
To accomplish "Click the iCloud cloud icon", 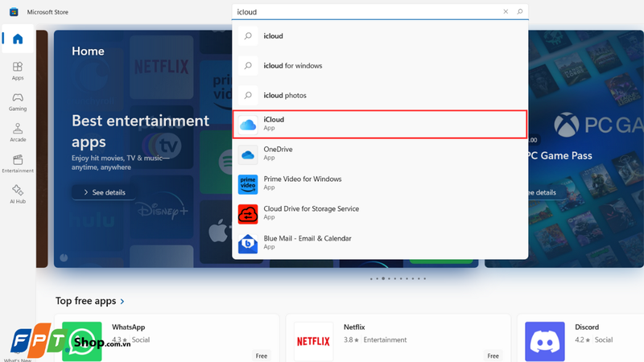I will click(248, 125).
